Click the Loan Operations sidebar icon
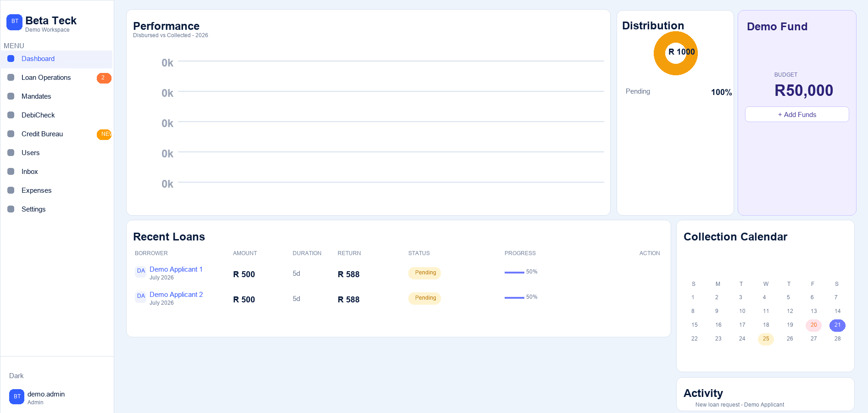The height and width of the screenshot is (413, 868). tap(11, 78)
